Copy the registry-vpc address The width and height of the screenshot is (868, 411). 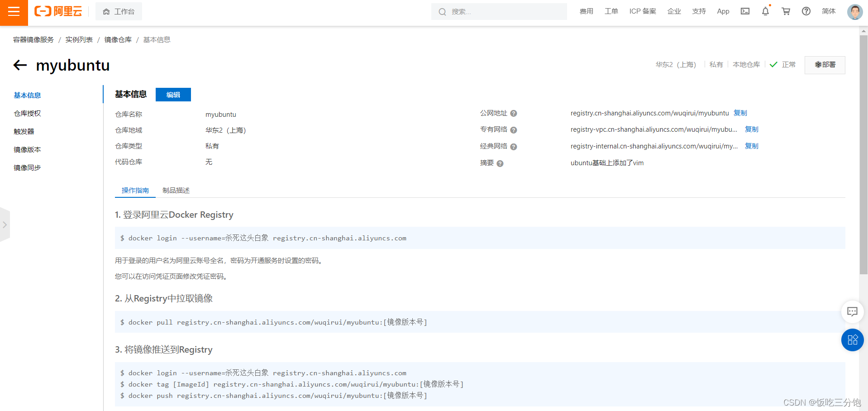click(x=752, y=129)
